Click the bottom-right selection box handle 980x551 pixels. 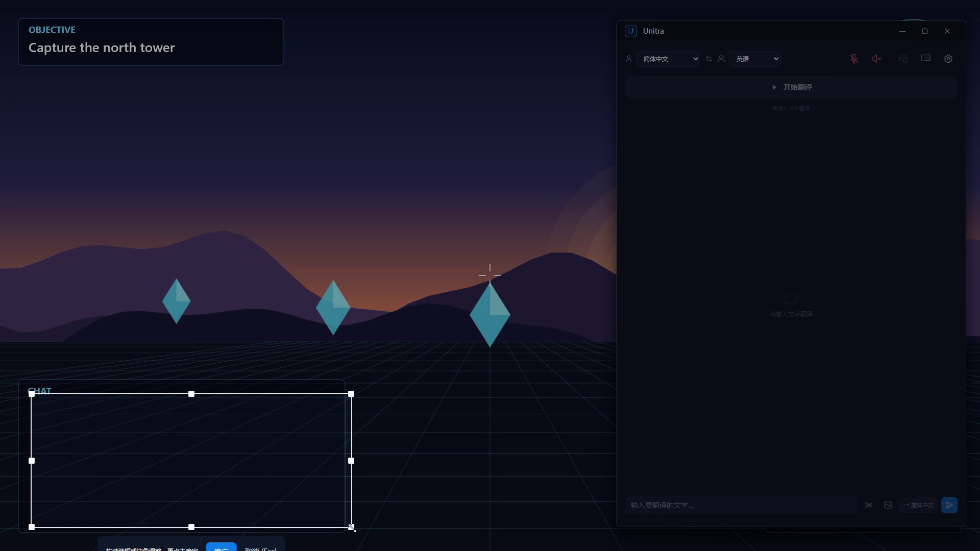click(x=351, y=527)
